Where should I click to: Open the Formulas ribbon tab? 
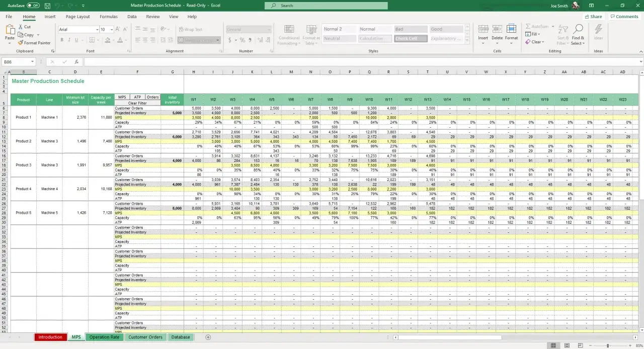[x=108, y=17]
